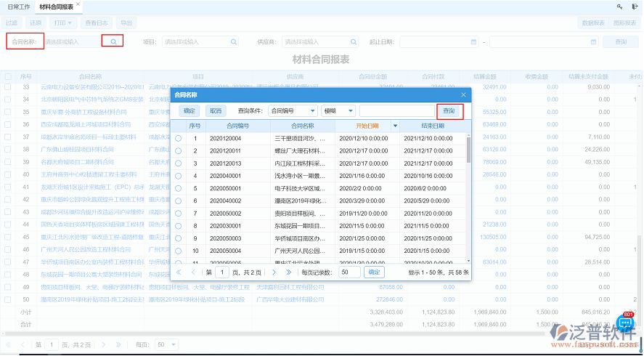Image resolution: width=644 pixels, height=356 pixels.
Task: Click the dialog's query text input field
Action: coord(396,111)
